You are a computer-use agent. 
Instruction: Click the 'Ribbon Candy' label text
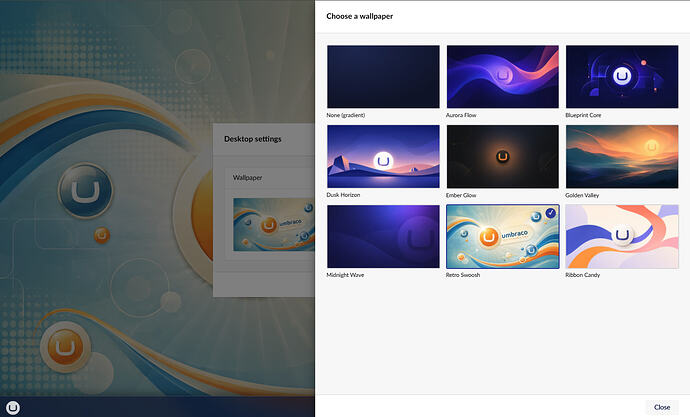tap(583, 275)
